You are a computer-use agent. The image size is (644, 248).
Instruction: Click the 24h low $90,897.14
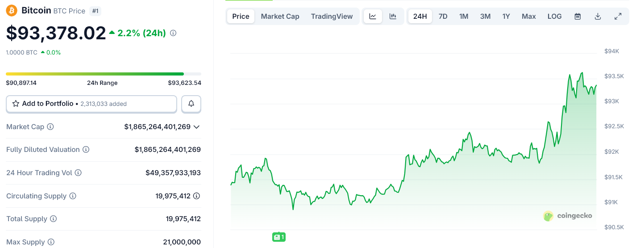[x=21, y=83]
